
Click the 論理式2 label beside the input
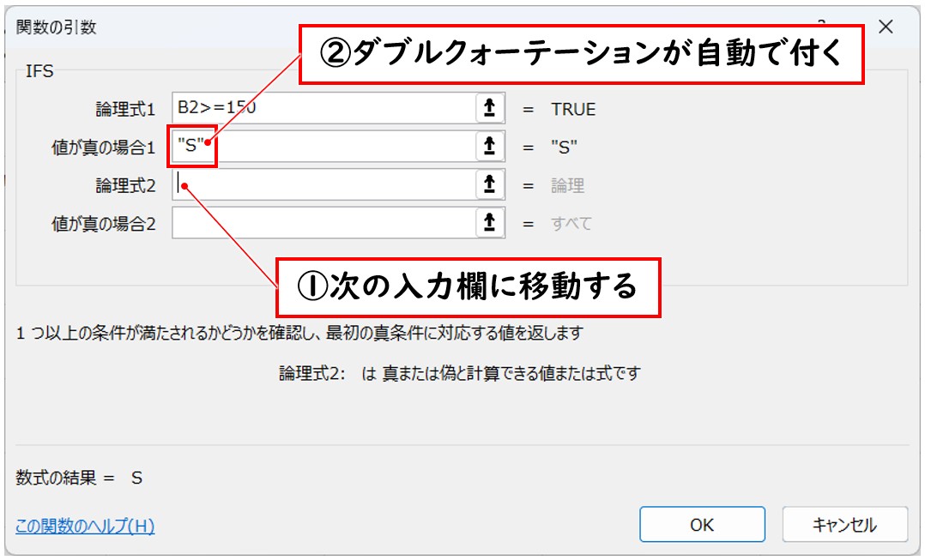(x=125, y=186)
